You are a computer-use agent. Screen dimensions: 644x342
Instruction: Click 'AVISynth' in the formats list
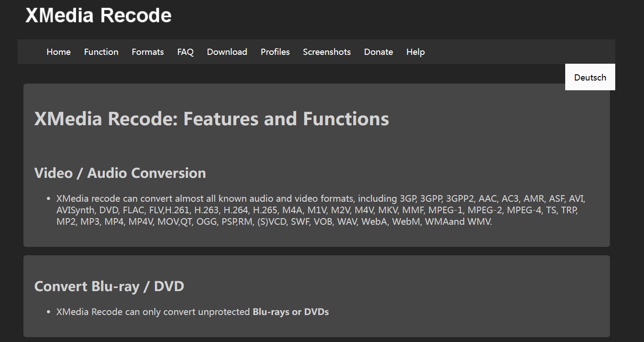(x=75, y=210)
